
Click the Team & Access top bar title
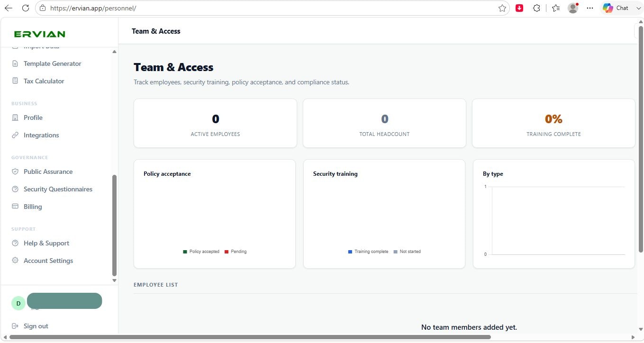point(156,31)
